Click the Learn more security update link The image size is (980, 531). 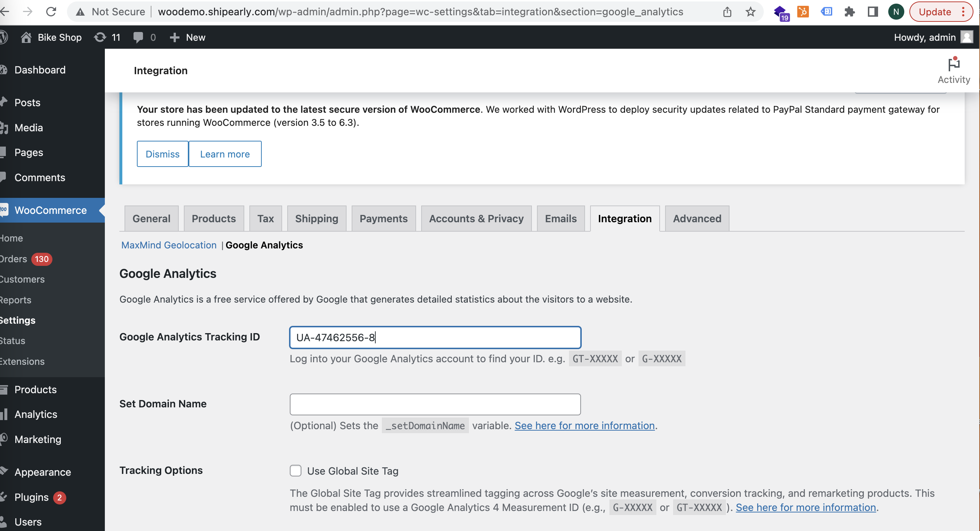[225, 154]
